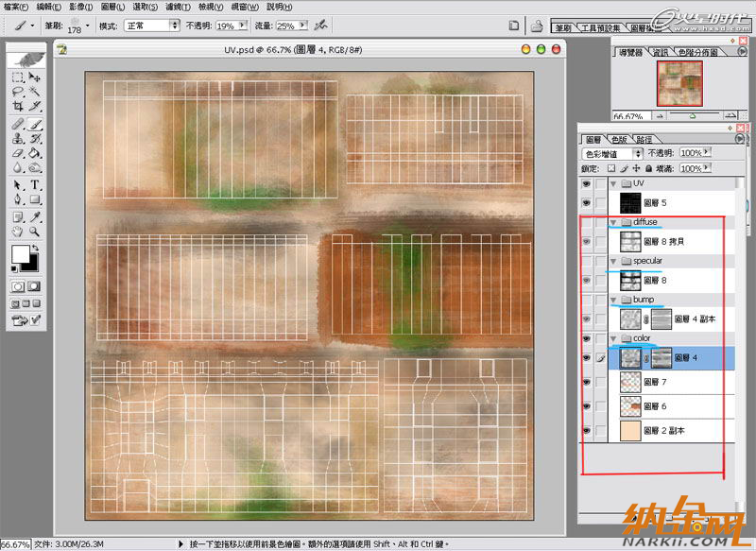Enable the airbrush option in options bar

tap(320, 25)
